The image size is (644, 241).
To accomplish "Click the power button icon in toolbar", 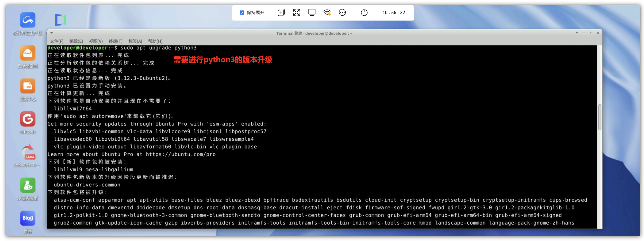I will point(364,13).
